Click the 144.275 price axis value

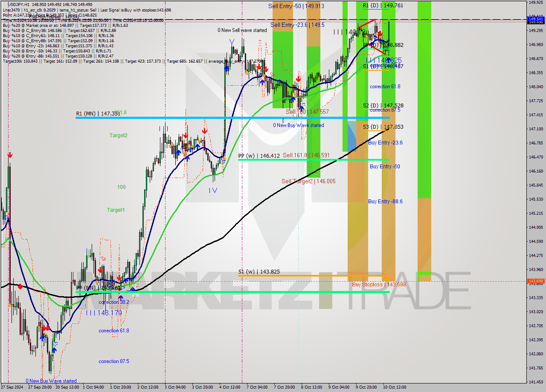[x=536, y=256]
